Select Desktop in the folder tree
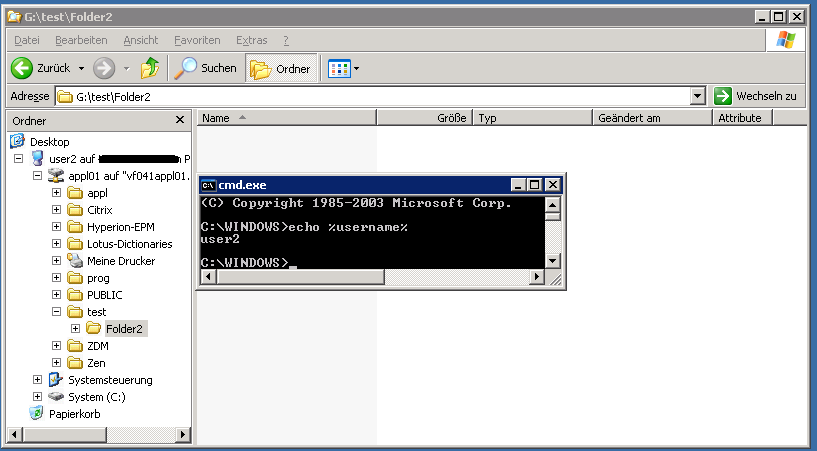 pyautogui.click(x=49, y=142)
